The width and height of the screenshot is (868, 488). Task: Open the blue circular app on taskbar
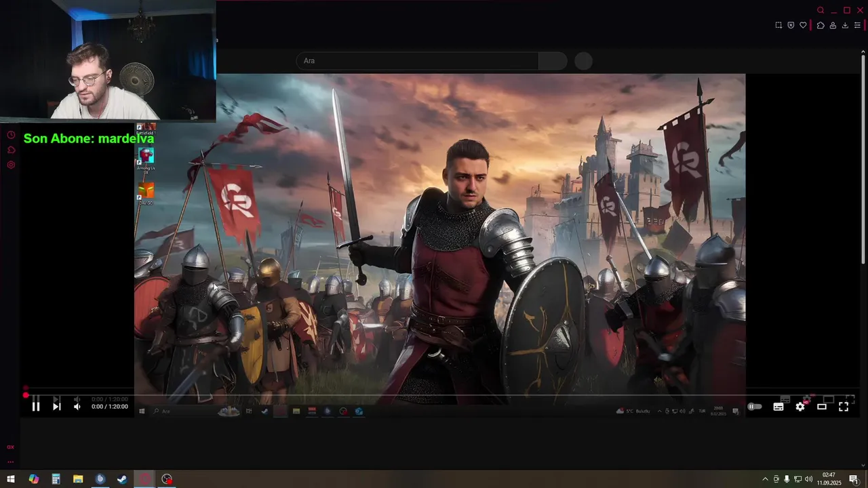tap(100, 479)
